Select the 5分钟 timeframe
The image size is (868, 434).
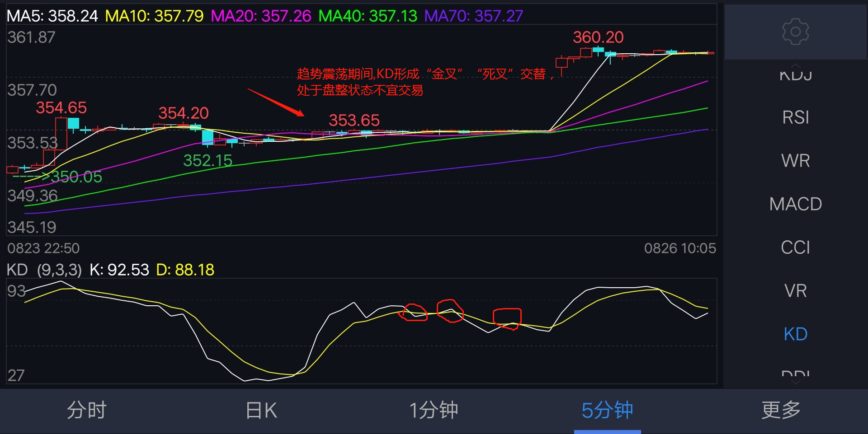click(607, 410)
